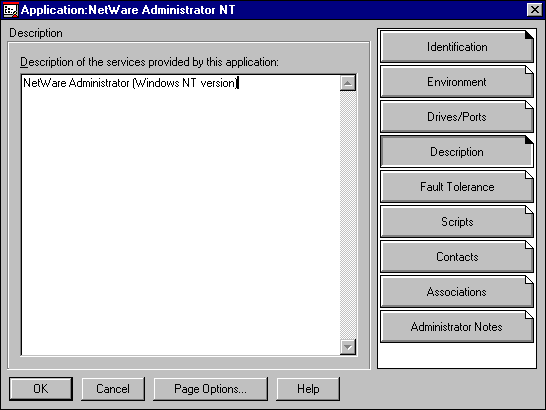Go to the Fault Tolerance page

point(457,187)
